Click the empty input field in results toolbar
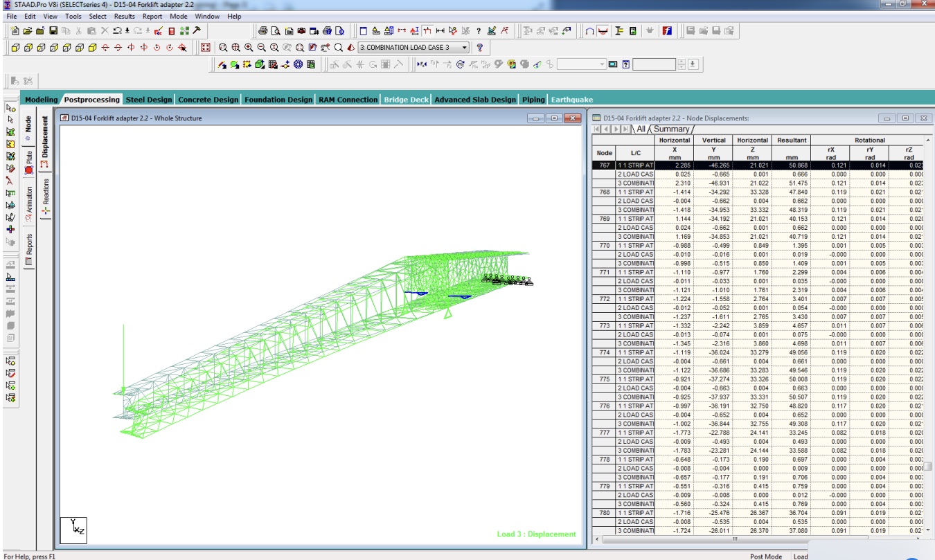This screenshot has width=935, height=560. pos(654,64)
